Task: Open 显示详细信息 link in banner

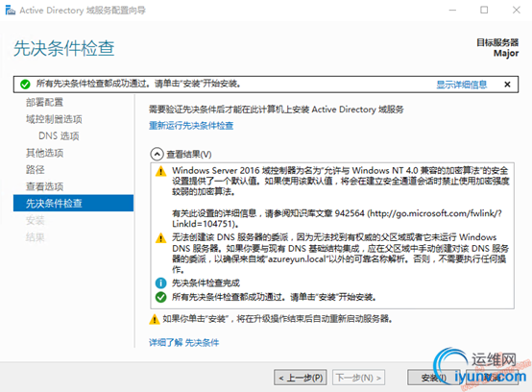Action: tap(462, 85)
